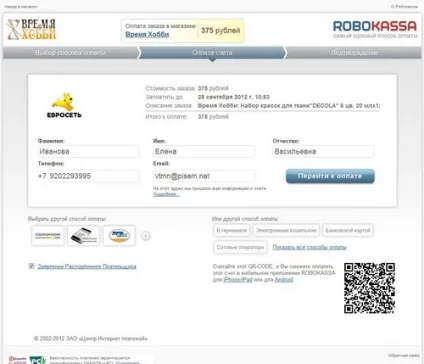
Task: Toggle the Заявление-Распоряжение Плательщика checkbox
Action: (x=32, y=266)
